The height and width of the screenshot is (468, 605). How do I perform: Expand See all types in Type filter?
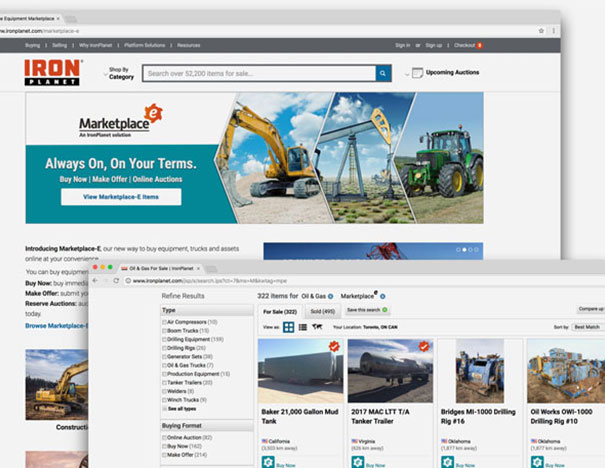pyautogui.click(x=182, y=409)
